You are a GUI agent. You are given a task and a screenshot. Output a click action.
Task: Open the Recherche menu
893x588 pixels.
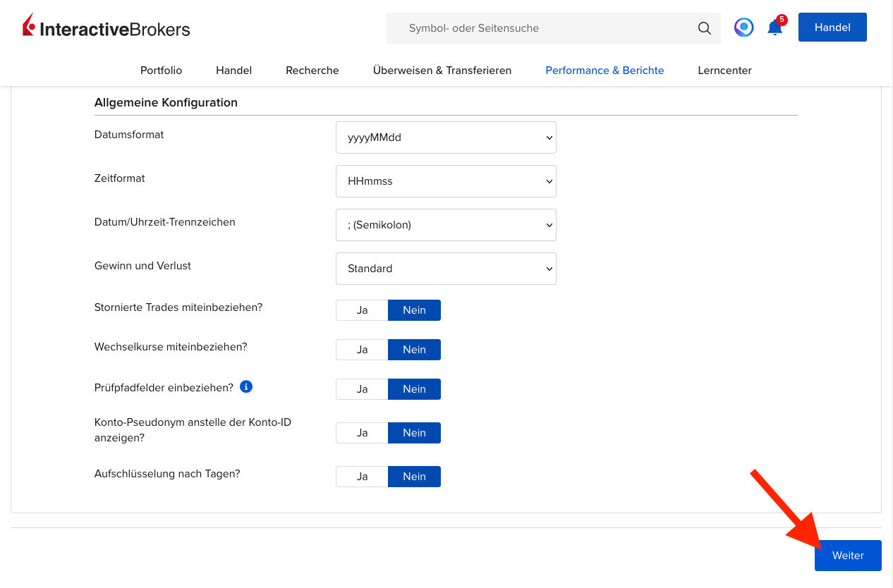tap(312, 71)
